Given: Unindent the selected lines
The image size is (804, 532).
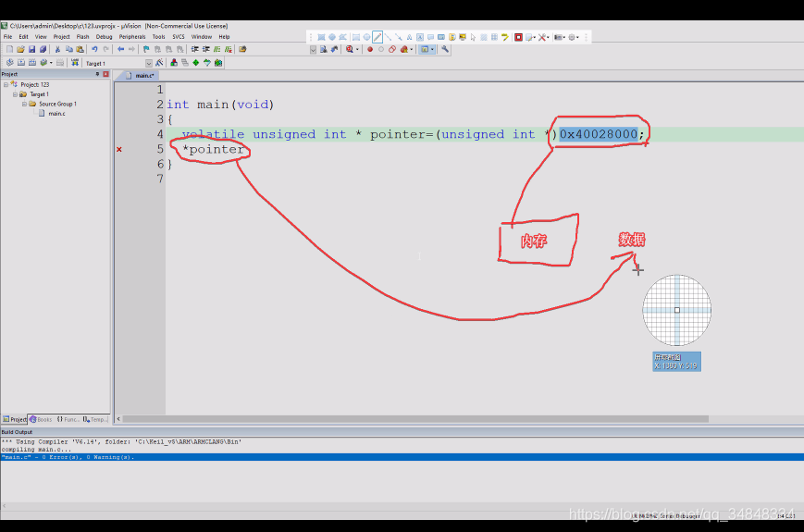Looking at the screenshot, I should click(x=206, y=49).
